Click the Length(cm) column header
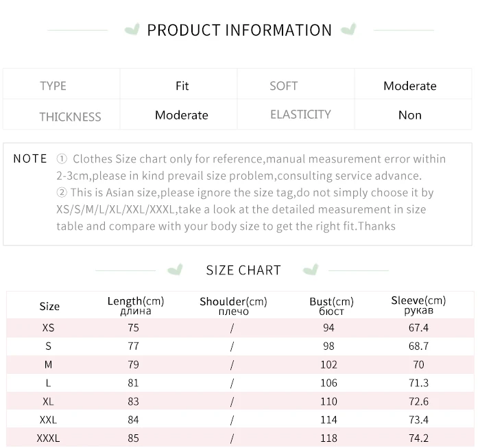 [136, 305]
